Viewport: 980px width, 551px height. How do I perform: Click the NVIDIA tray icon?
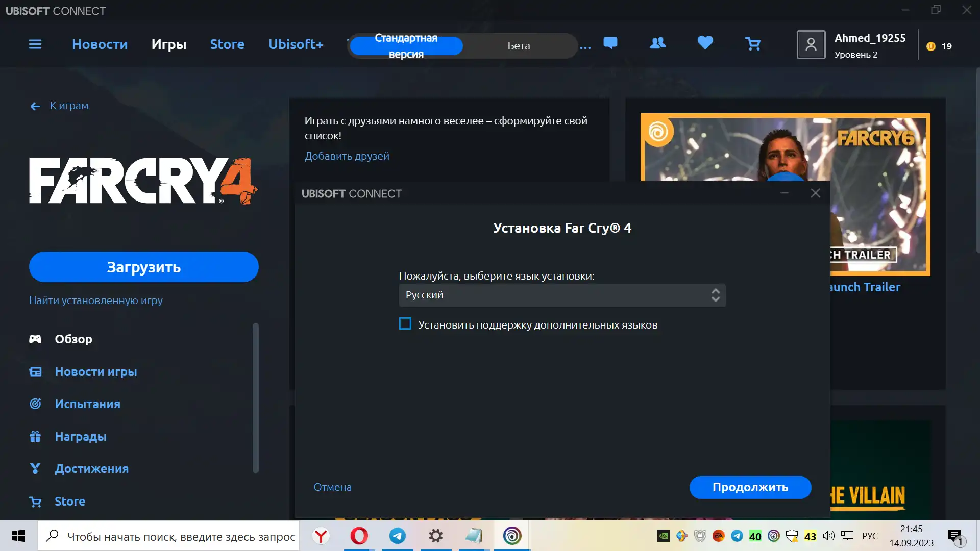pyautogui.click(x=664, y=536)
